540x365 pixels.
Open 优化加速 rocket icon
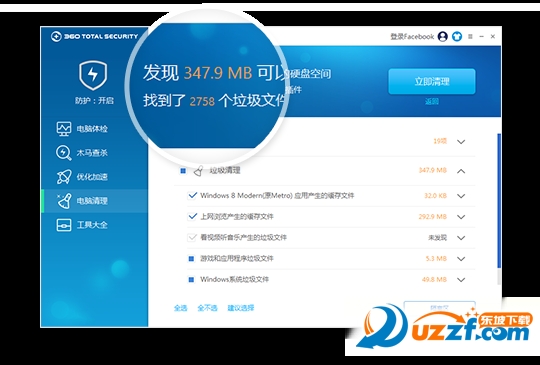tap(64, 177)
